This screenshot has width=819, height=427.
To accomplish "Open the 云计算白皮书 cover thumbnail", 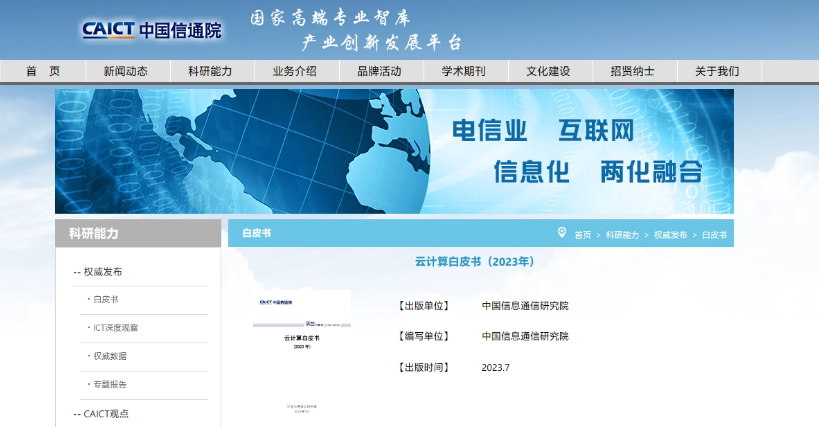I will pos(301,352).
